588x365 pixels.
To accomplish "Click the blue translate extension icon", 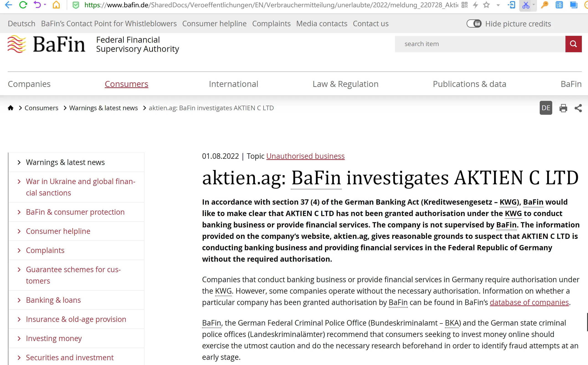I will click(x=559, y=5).
